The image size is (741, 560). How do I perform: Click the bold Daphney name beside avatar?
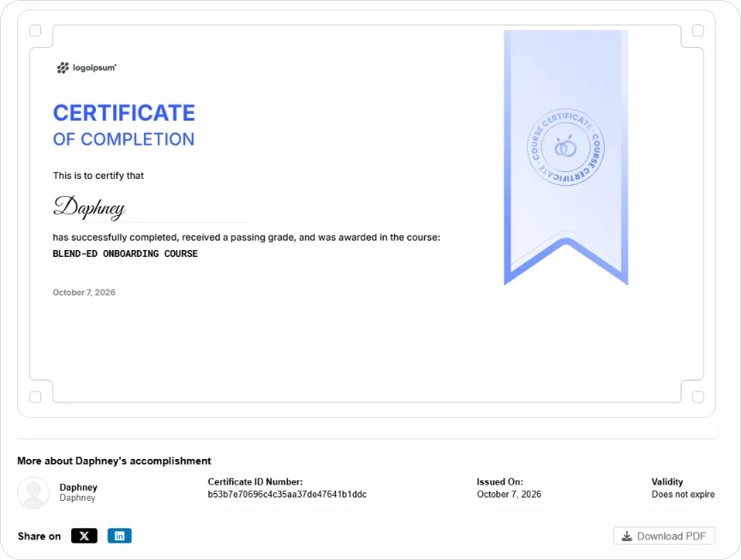tap(79, 487)
